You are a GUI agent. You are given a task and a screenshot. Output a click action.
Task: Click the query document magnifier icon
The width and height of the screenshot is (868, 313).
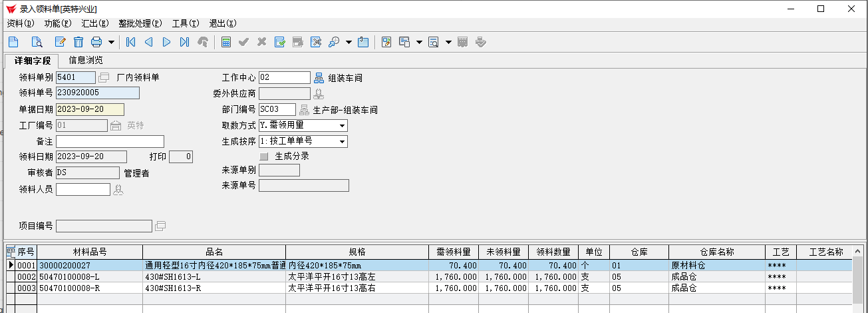37,42
